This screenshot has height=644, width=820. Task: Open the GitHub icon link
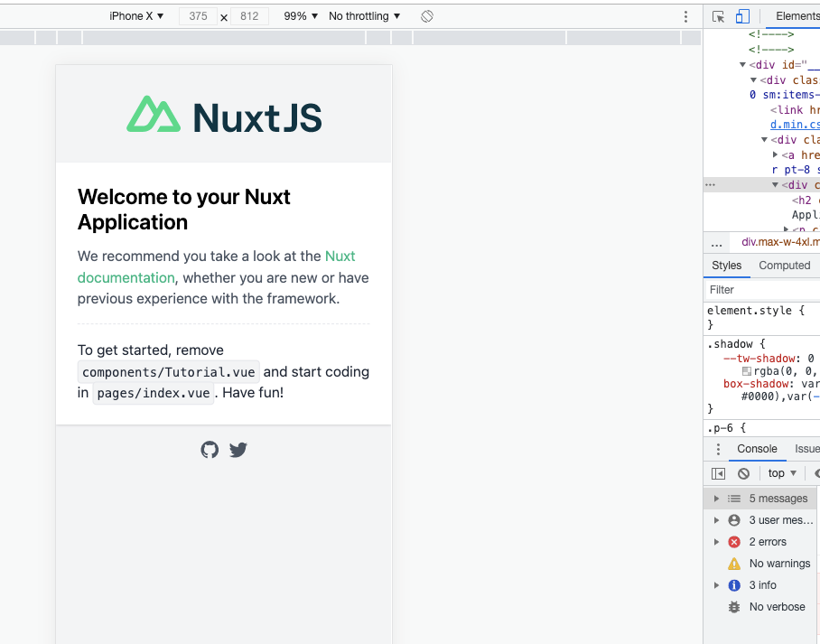tap(210, 450)
